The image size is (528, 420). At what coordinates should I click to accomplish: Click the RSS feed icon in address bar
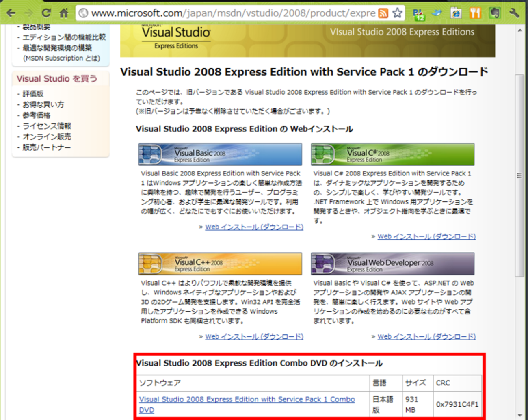[x=383, y=13]
